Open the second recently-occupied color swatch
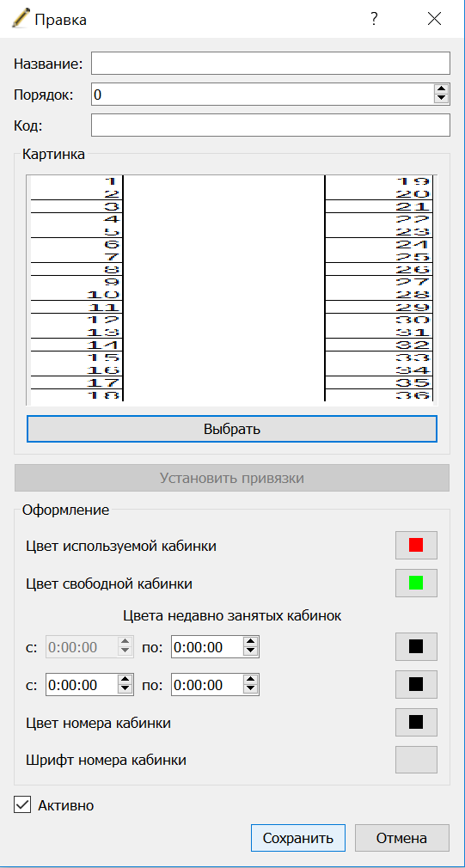Screen dimensions: 465x868 point(416,684)
